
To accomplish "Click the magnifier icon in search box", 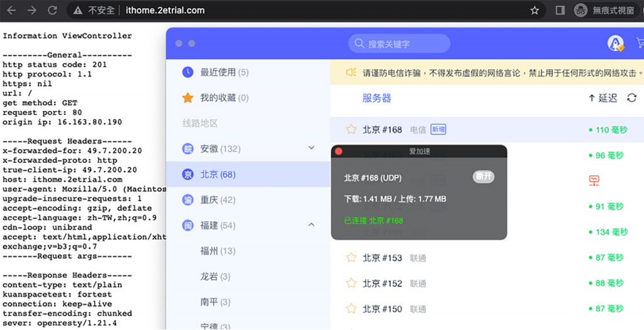I will 359,43.
